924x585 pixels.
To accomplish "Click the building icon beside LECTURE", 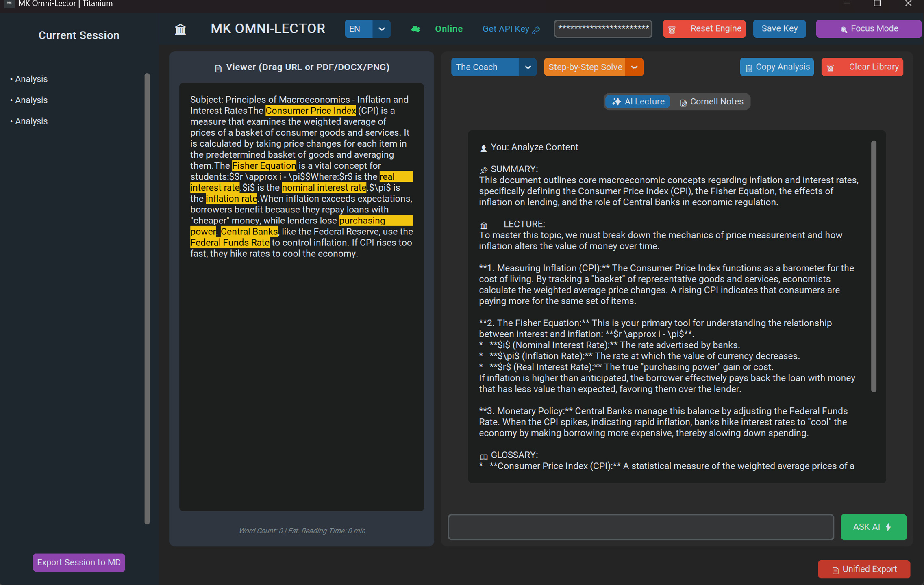I will (484, 225).
